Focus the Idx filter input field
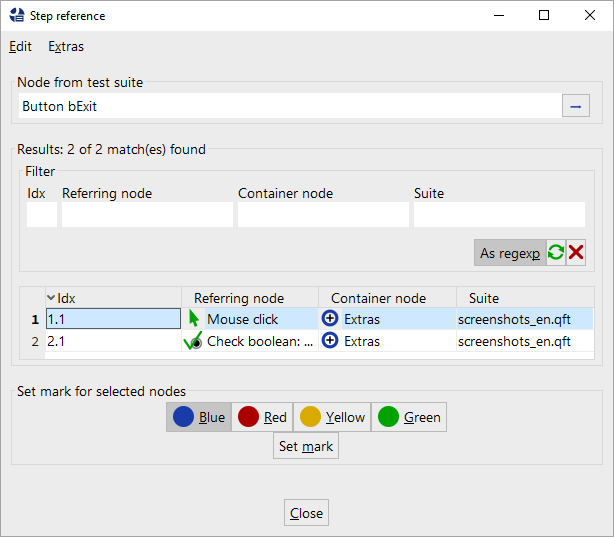 click(42, 214)
